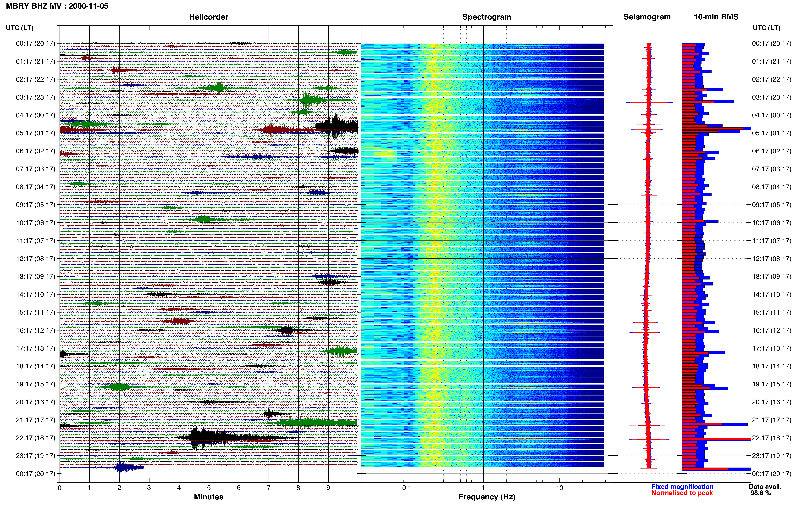812x508 pixels.
Task: Click left time label 17:17 (13:17)
Action: click(x=35, y=348)
